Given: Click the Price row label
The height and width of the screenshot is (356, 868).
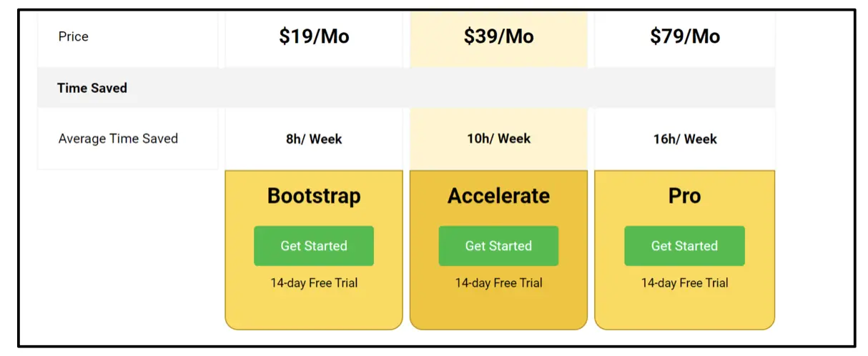Looking at the screenshot, I should click(74, 37).
